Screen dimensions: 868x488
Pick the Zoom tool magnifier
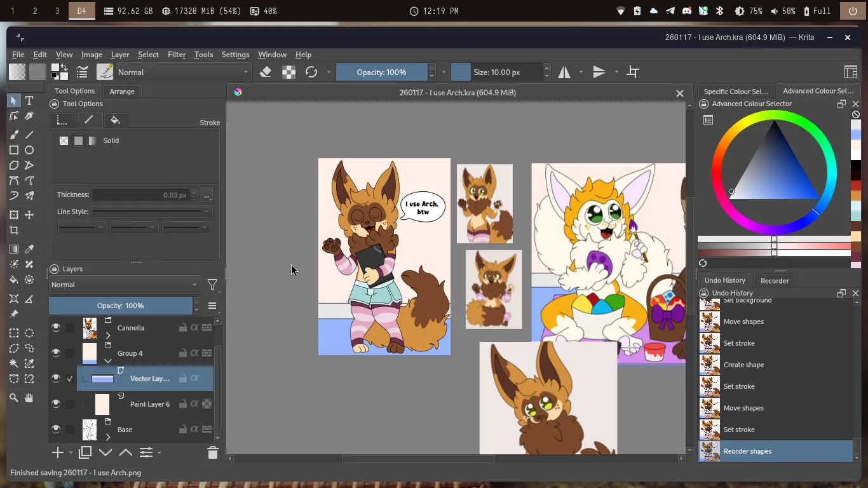(x=14, y=398)
